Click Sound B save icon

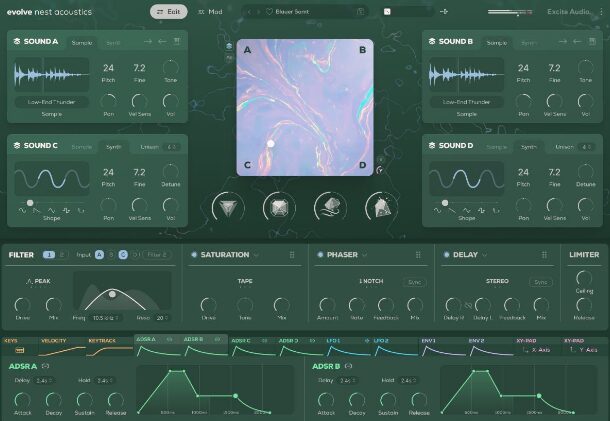592,41
